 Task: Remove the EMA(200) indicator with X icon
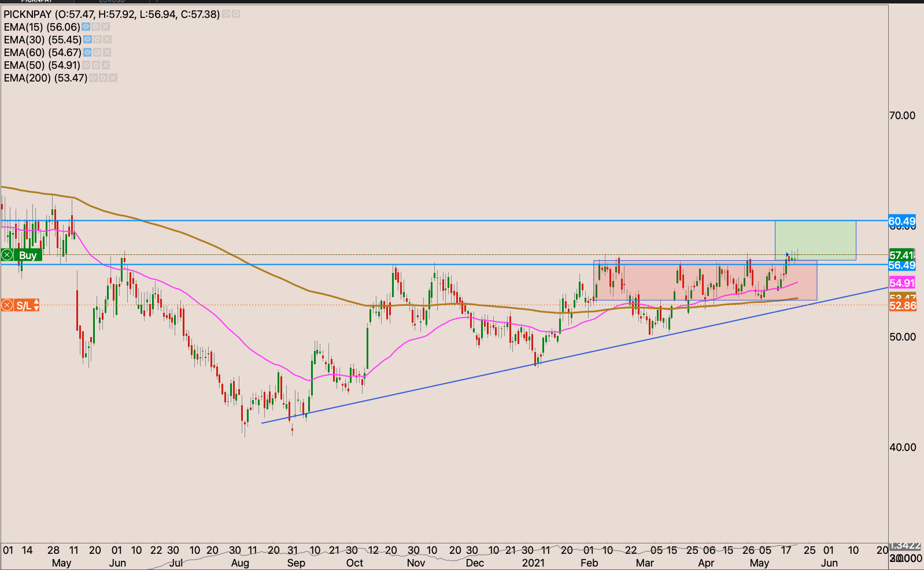(x=113, y=78)
